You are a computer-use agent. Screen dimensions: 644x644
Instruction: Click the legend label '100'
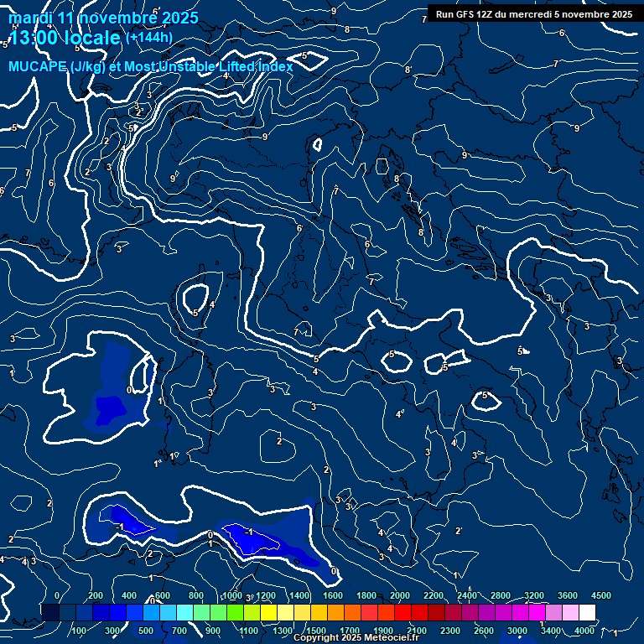[79, 631]
